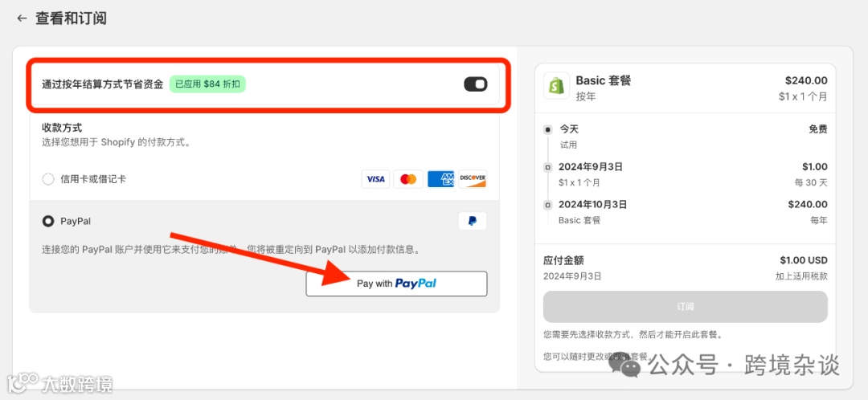Click the Visa card icon
The height and width of the screenshot is (400, 868).
376,179
